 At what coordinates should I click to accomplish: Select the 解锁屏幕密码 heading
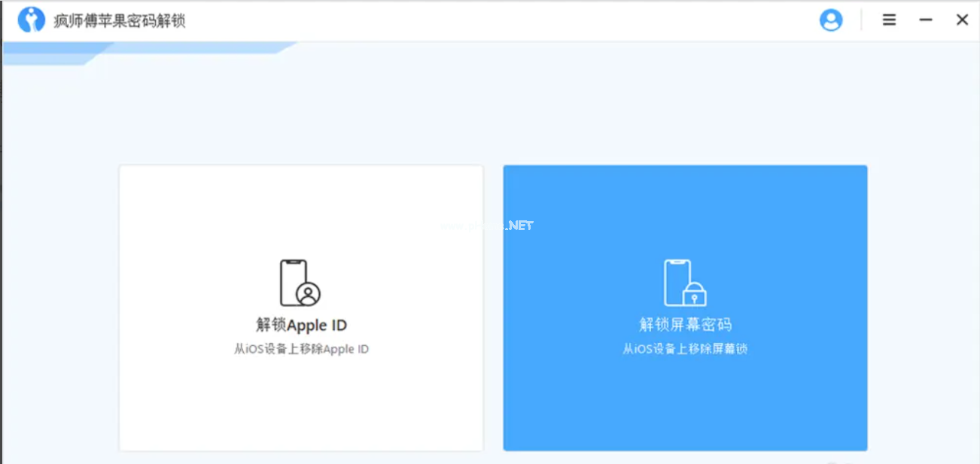click(685, 325)
